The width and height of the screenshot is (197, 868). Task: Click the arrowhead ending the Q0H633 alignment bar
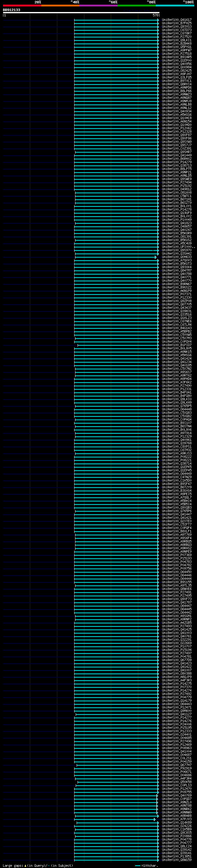pyautogui.click(x=155, y=257)
